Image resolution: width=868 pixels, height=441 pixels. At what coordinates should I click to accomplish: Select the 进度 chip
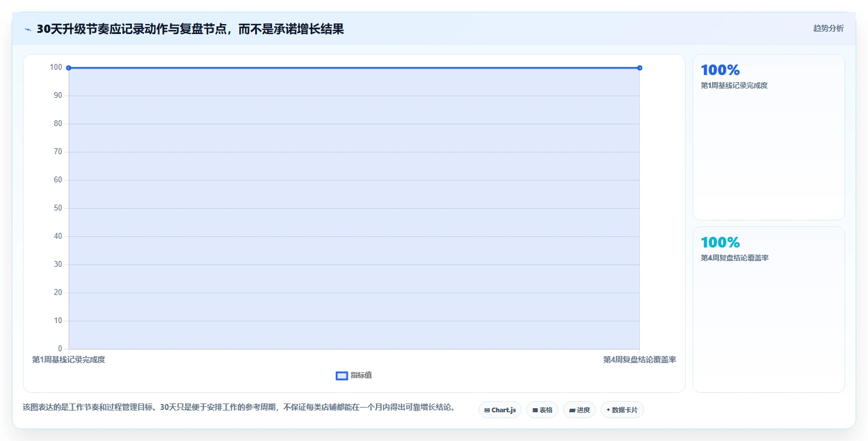(x=579, y=410)
